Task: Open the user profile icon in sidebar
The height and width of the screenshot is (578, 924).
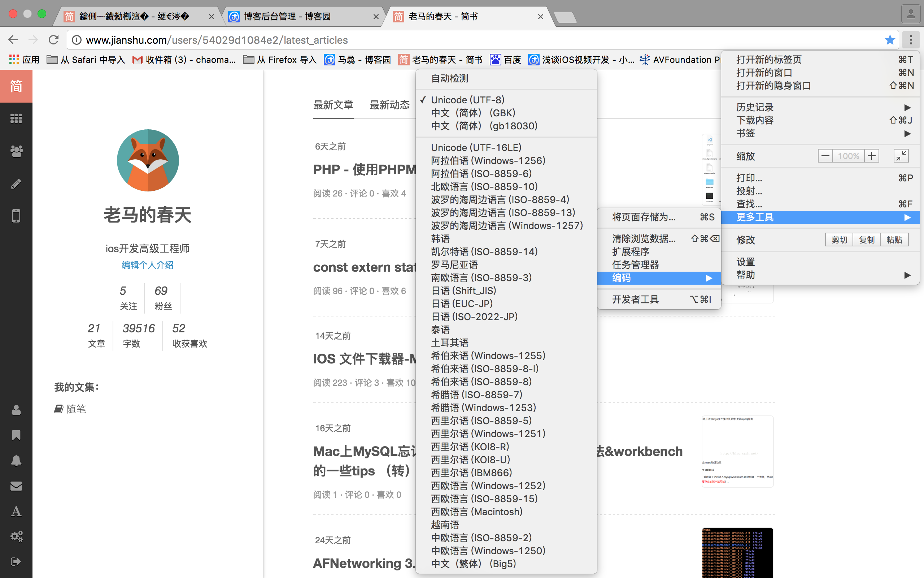Action: 16,410
